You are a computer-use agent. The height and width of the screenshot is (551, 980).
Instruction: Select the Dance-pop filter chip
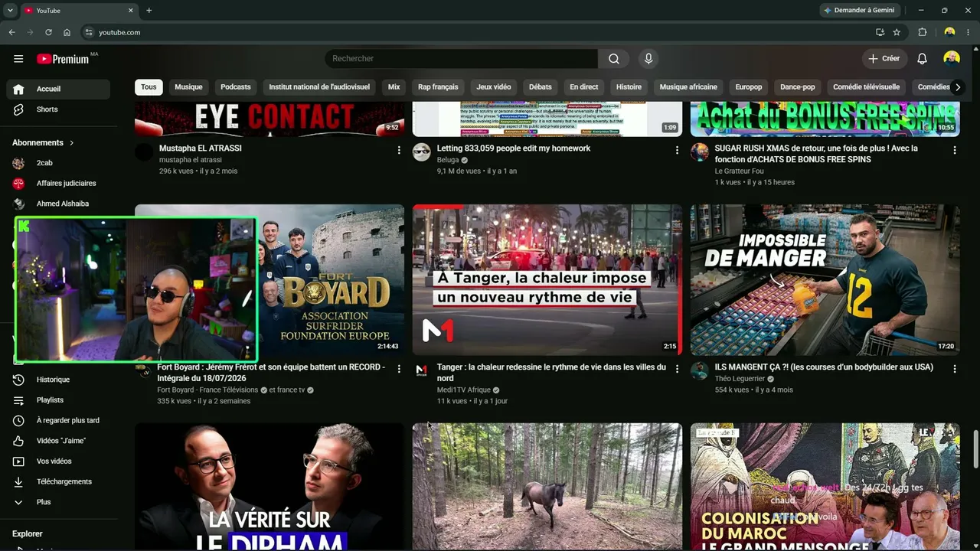(x=798, y=87)
